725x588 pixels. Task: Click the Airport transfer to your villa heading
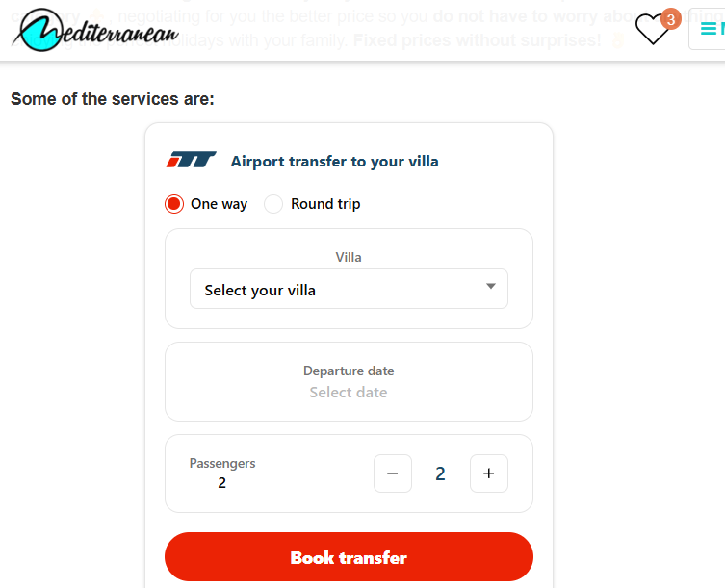click(x=334, y=162)
